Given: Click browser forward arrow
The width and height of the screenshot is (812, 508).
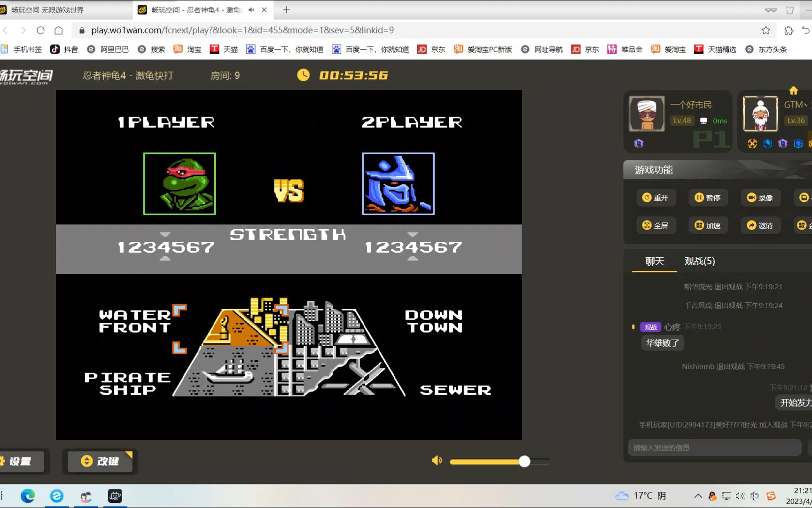Looking at the screenshot, I should point(23,30).
